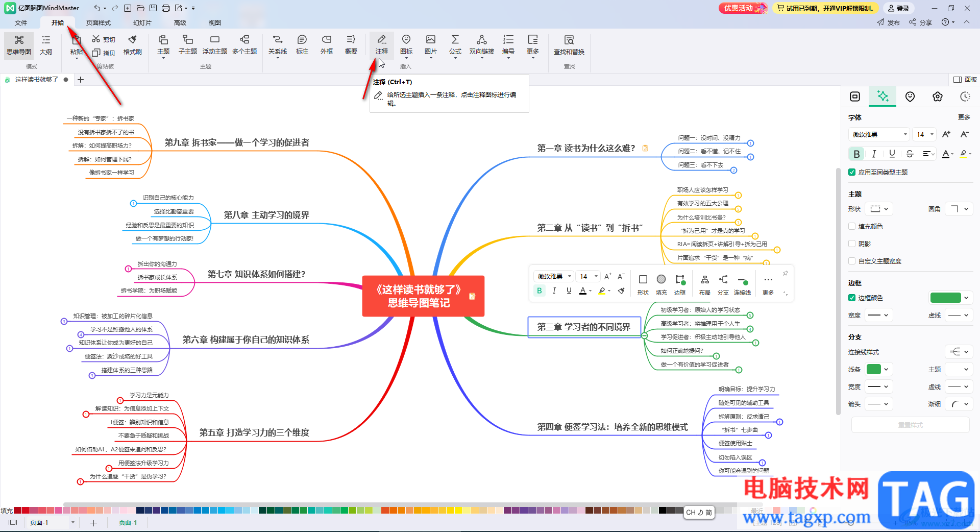Toggle the Panel (面板) button
The height and width of the screenshot is (532, 980).
(x=965, y=79)
